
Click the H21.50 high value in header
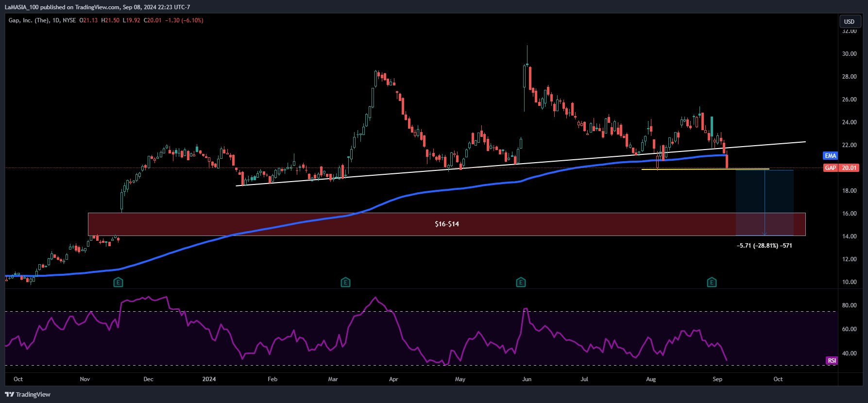[x=110, y=20]
